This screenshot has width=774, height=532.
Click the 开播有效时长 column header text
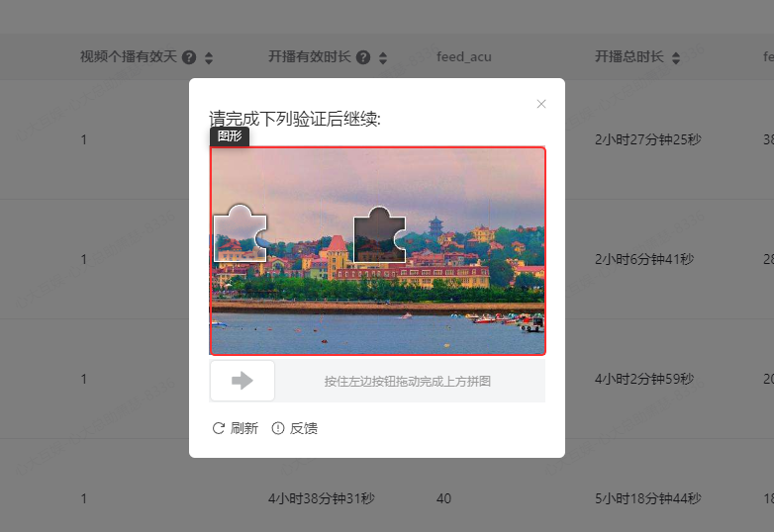click(310, 56)
